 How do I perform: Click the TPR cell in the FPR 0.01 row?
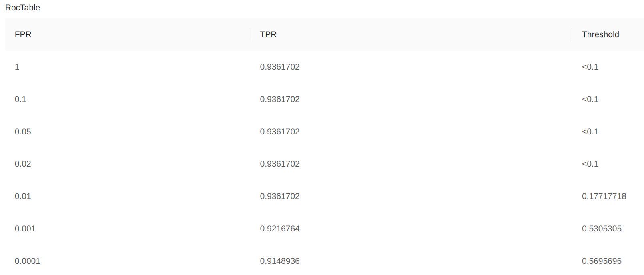click(279, 196)
